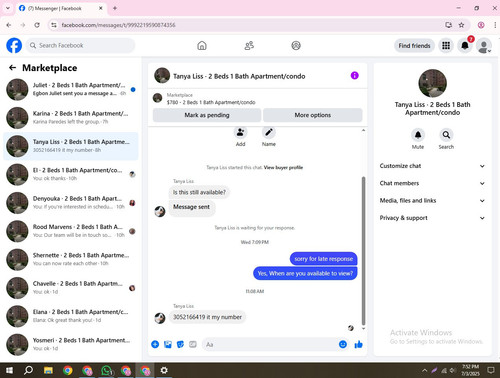Click the browser address bar URL
This screenshot has width=500, height=378.
118,25
